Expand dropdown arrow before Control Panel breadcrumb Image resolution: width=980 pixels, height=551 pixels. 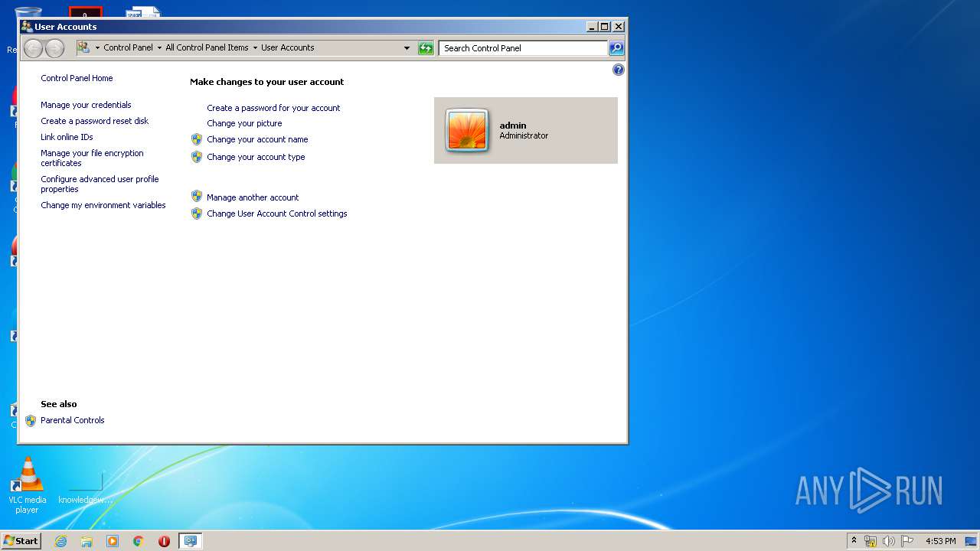[97, 47]
